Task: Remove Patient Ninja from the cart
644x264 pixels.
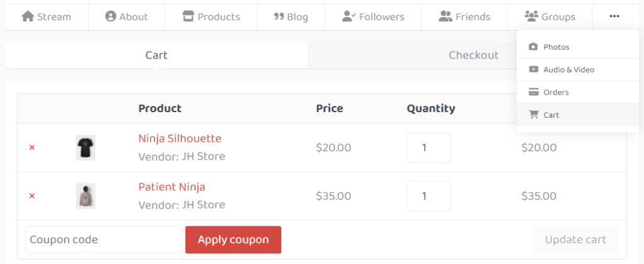Action: tap(31, 196)
